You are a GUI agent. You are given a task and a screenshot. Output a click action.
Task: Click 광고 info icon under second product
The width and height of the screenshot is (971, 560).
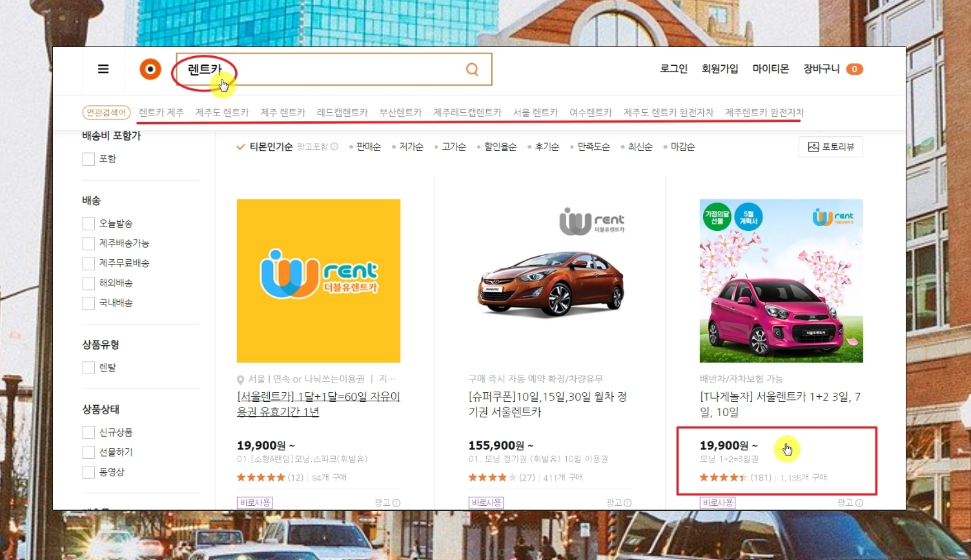pos(628,503)
